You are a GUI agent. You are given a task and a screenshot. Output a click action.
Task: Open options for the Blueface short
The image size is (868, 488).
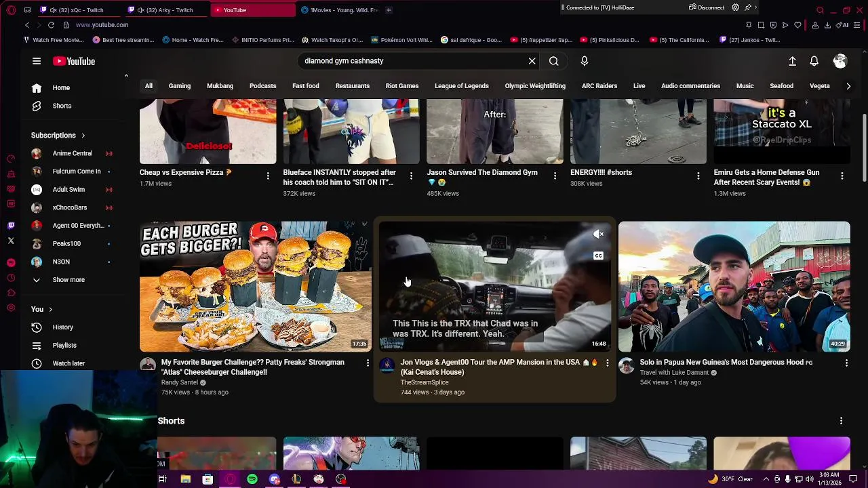pos(411,176)
